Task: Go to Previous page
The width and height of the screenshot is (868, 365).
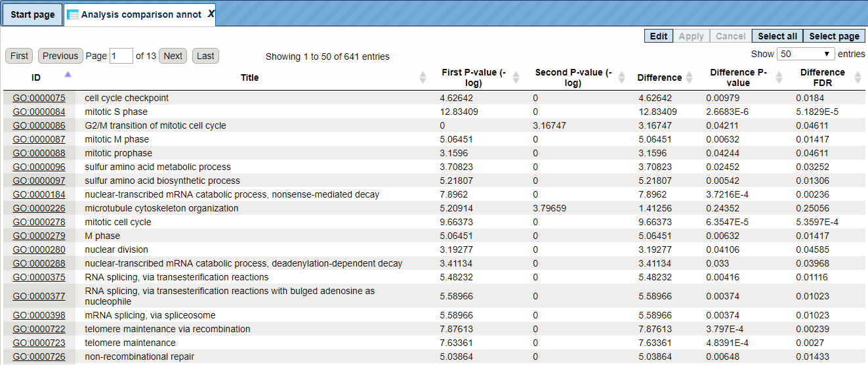Action: pyautogui.click(x=60, y=56)
